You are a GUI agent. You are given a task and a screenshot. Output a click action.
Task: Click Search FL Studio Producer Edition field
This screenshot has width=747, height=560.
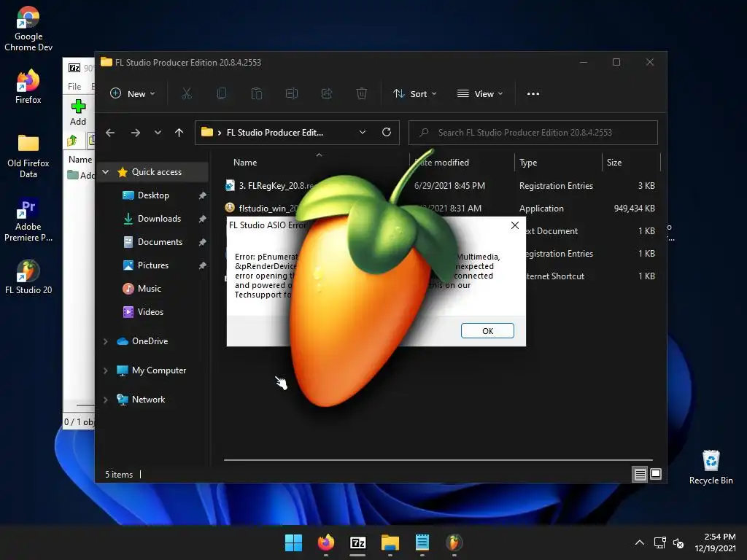[533, 133]
